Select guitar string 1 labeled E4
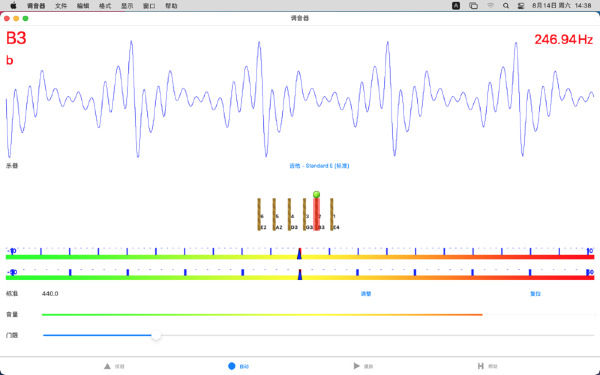The height and width of the screenshot is (375, 600). click(x=333, y=214)
